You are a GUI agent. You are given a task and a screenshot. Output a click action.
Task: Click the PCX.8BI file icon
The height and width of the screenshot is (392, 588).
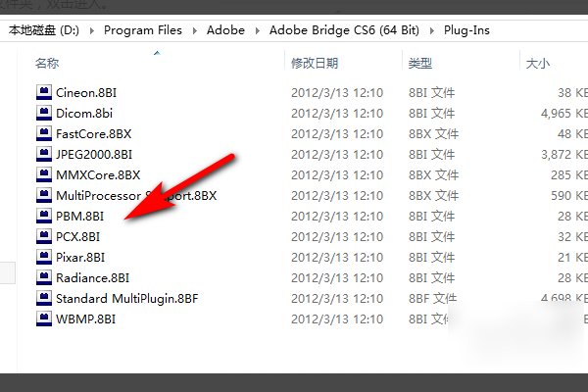click(43, 237)
